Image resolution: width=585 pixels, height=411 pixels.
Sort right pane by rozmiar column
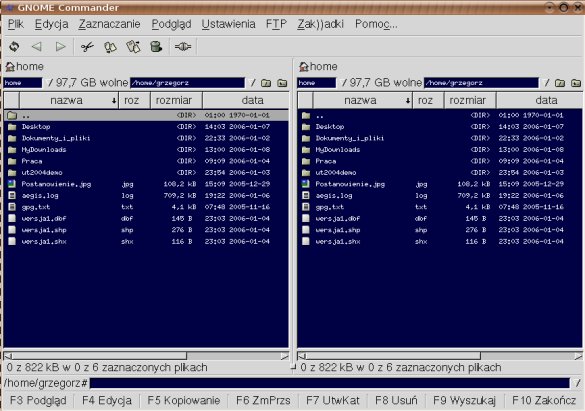coord(470,100)
